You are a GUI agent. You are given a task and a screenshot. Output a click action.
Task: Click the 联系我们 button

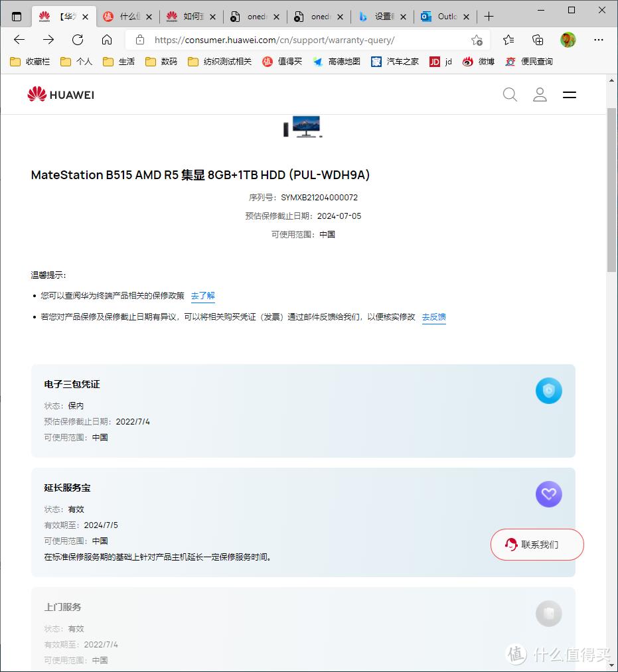click(536, 544)
